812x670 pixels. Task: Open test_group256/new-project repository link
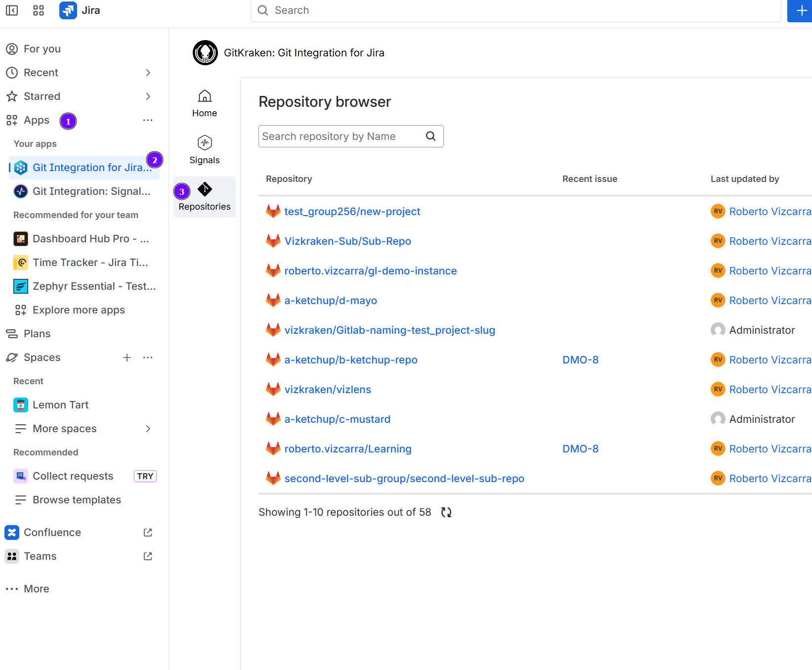click(352, 212)
